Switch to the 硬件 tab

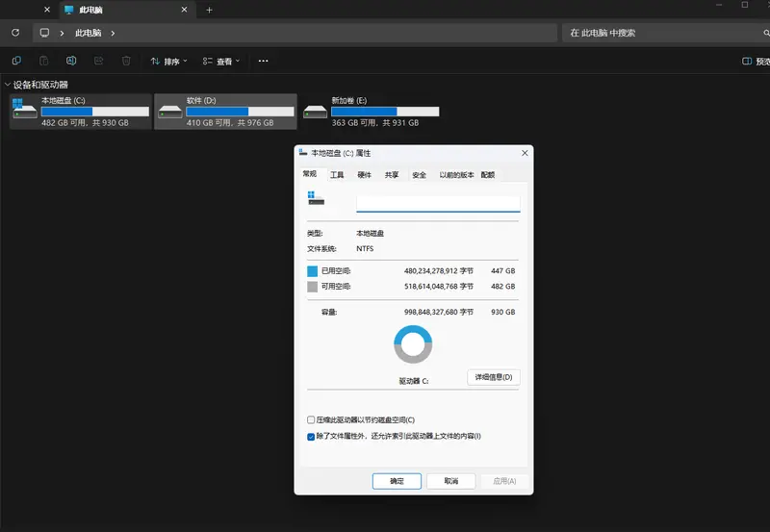(x=365, y=175)
